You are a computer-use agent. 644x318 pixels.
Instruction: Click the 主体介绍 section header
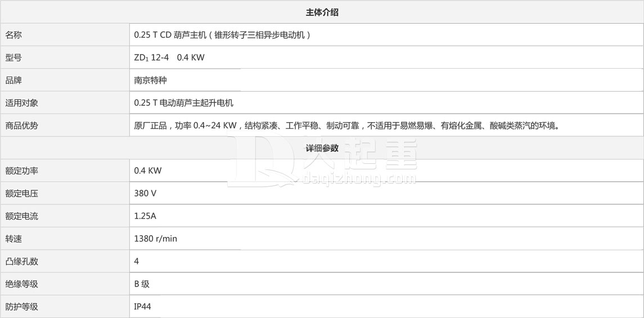(322, 12)
